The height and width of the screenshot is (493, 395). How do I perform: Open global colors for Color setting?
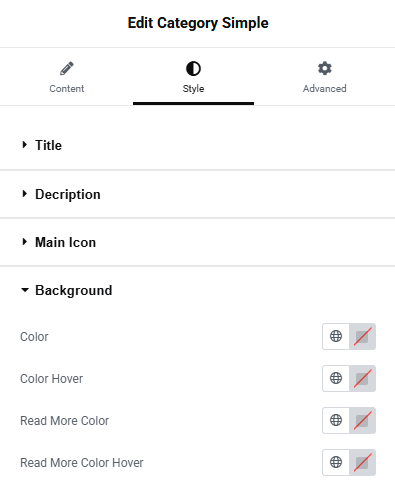(336, 336)
